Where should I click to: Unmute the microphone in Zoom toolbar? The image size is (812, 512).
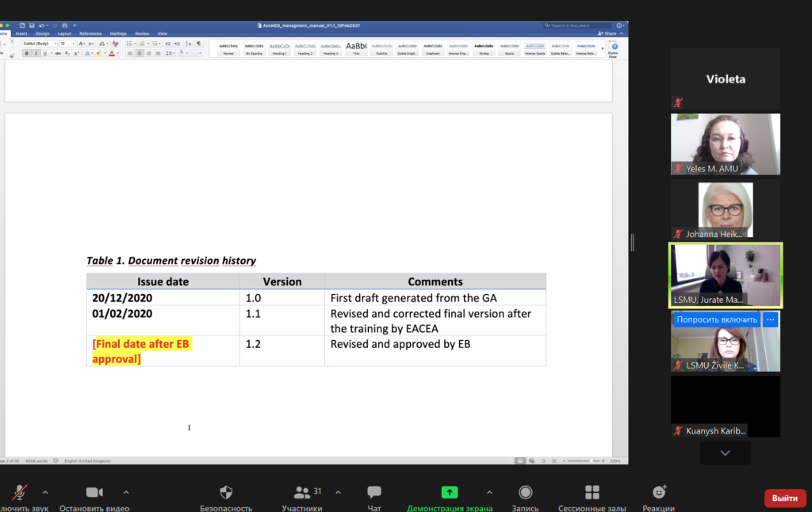20,492
